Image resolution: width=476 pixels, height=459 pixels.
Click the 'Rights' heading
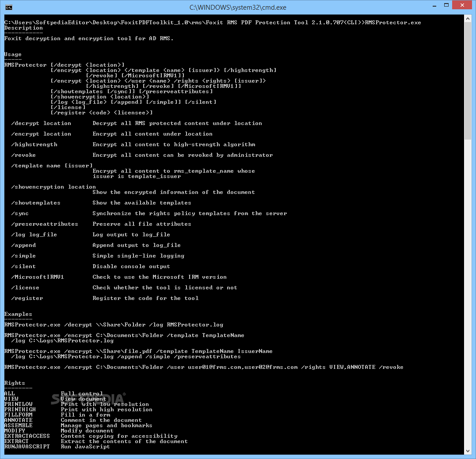coord(15,383)
